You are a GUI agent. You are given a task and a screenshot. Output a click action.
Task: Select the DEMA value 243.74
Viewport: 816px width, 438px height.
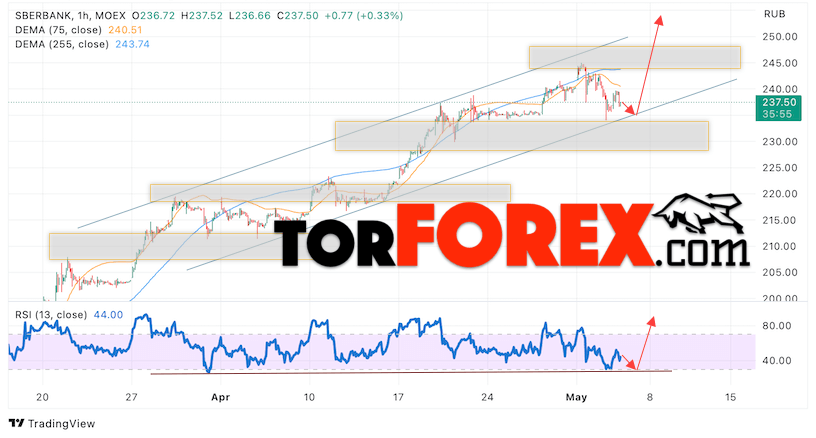[x=133, y=44]
